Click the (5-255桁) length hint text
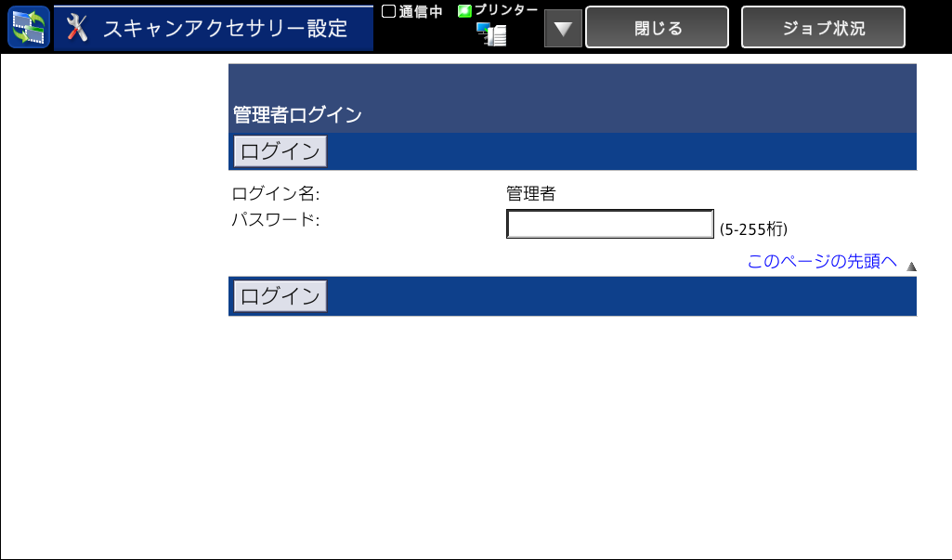This screenshot has height=560, width=952. coord(753,228)
